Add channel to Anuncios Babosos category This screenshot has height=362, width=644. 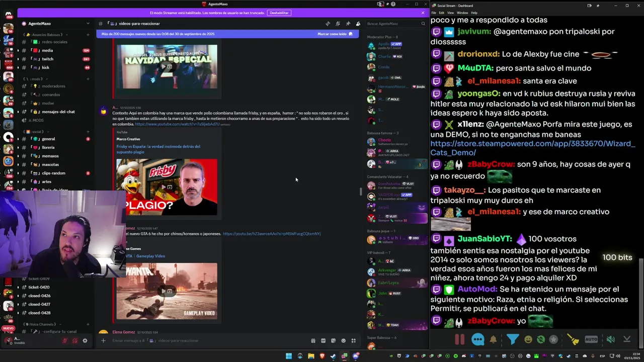(x=88, y=35)
